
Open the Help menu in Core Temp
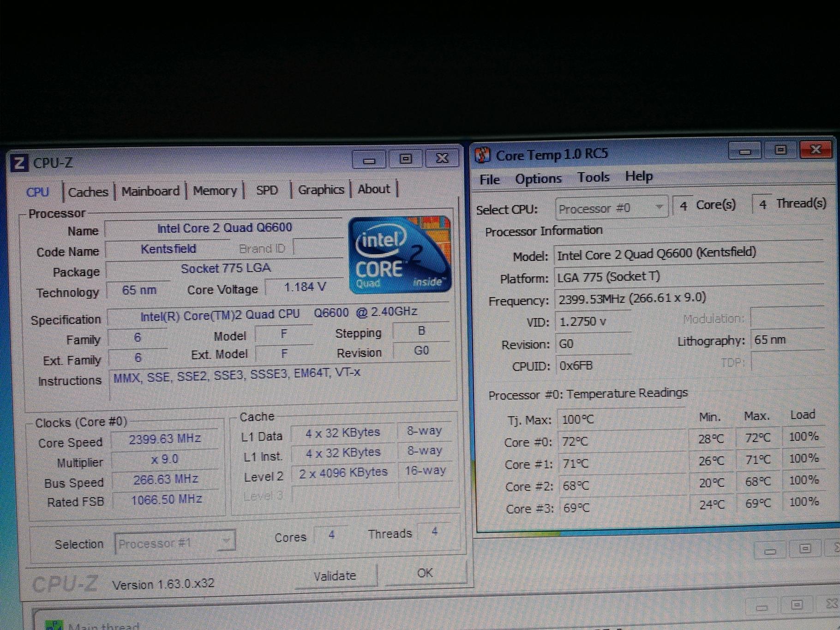(x=639, y=176)
